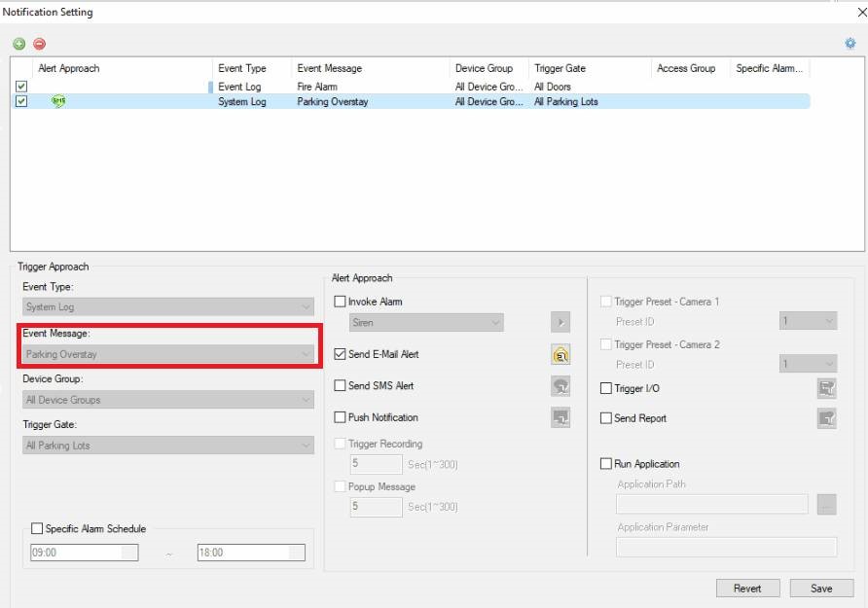Image resolution: width=868 pixels, height=608 pixels.
Task: Uncheck the Parking Overstay row checkbox
Action: (x=21, y=101)
